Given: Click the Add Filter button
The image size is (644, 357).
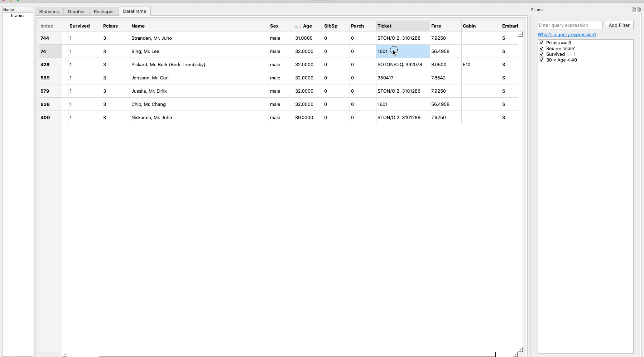Looking at the screenshot, I should pos(619,25).
